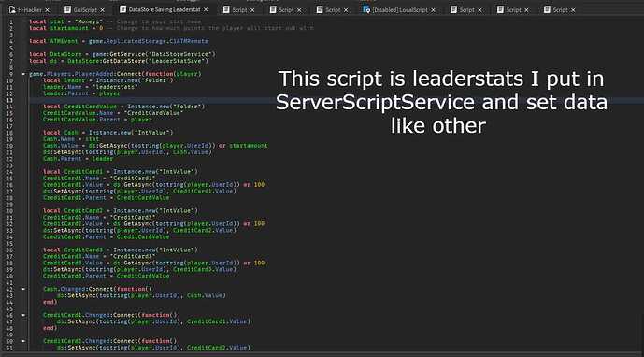This screenshot has width=644, height=357.
Task: Click the 'leader.Parent = player' line
Action: click(81, 93)
